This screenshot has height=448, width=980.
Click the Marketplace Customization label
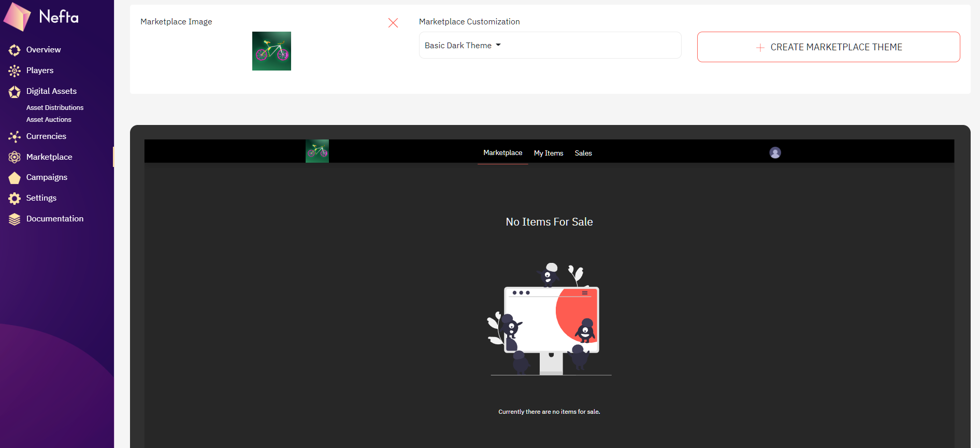(469, 21)
